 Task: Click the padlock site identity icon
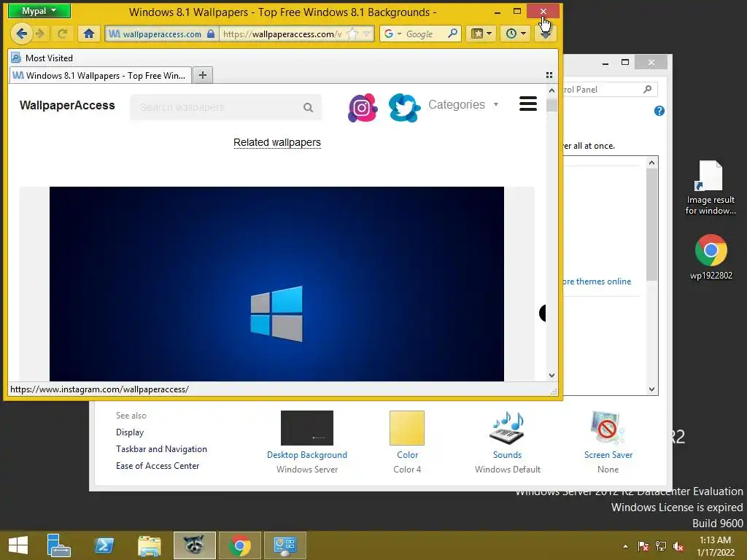(x=211, y=34)
